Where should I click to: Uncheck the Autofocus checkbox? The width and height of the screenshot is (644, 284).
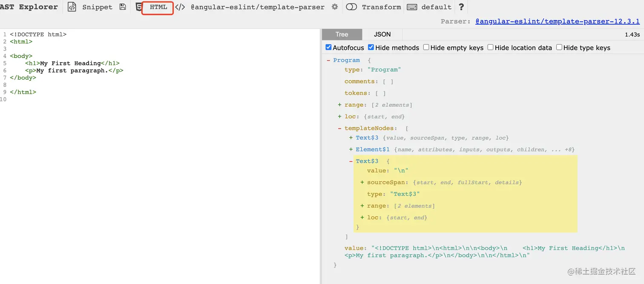(328, 47)
